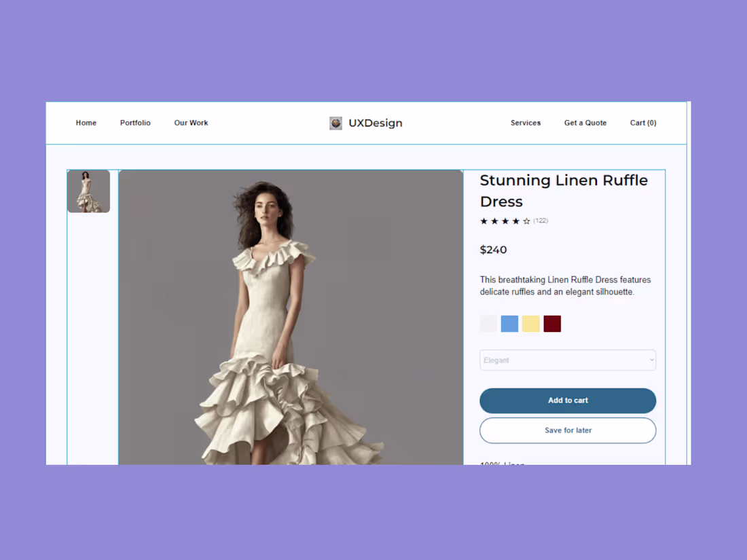The width and height of the screenshot is (747, 560).
Task: Click Save for later
Action: pyautogui.click(x=568, y=430)
